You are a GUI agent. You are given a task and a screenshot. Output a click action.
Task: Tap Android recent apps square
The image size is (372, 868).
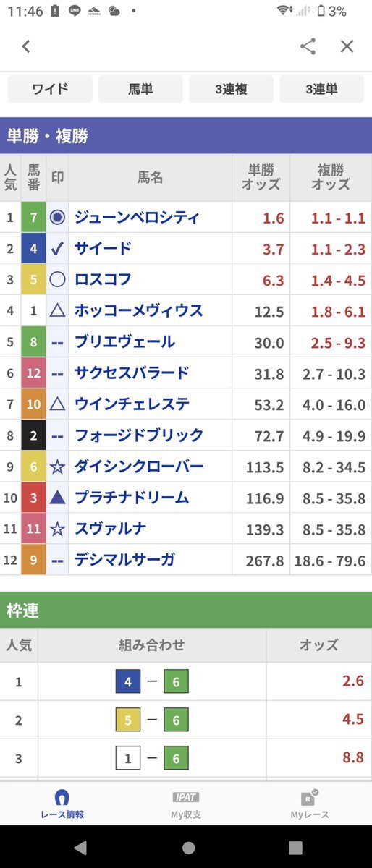[295, 847]
